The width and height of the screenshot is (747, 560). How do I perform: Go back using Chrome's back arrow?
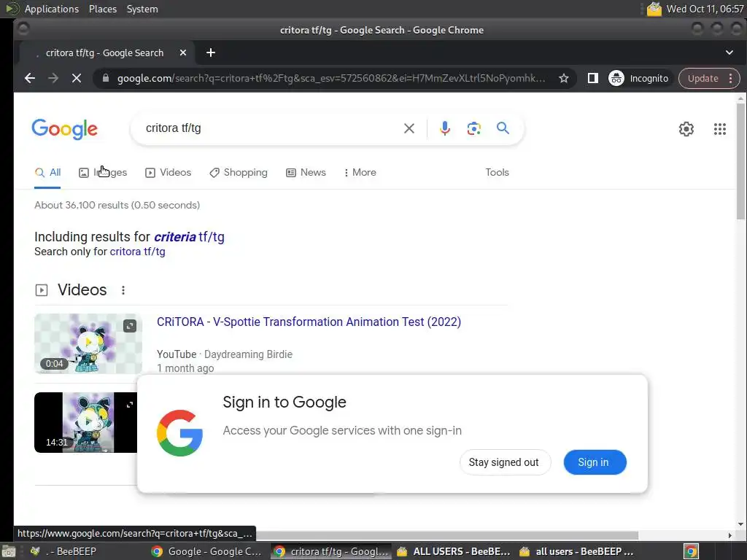[30, 78]
